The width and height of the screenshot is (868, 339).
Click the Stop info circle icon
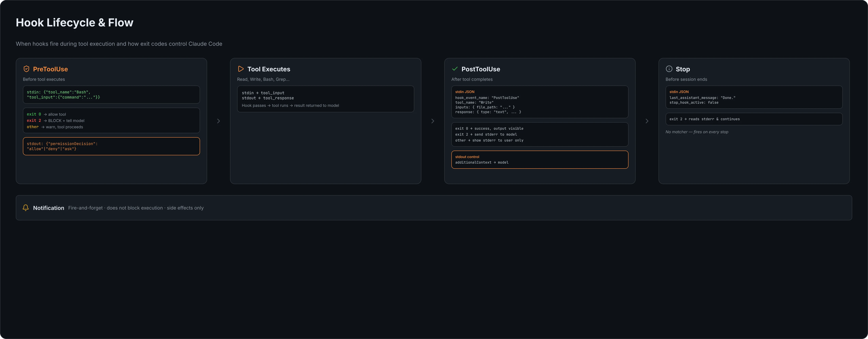(x=669, y=69)
